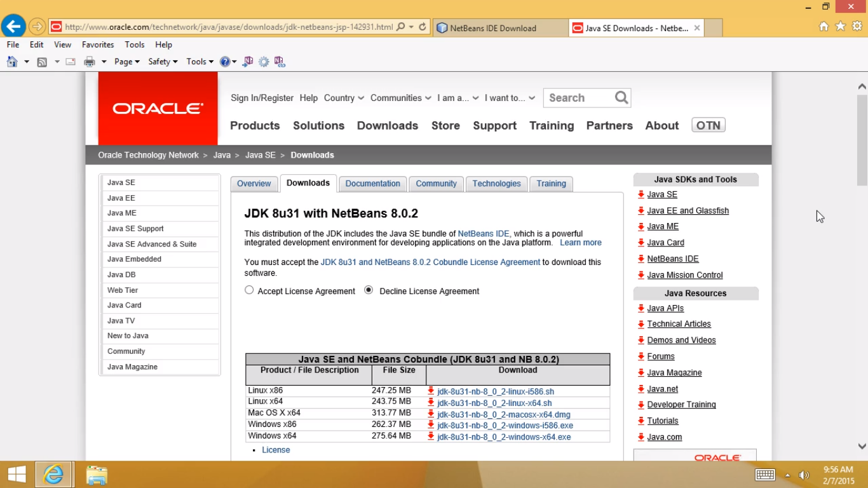Screen dimensions: 868x488
Task: Click the gear icon in command bar
Action: point(264,62)
